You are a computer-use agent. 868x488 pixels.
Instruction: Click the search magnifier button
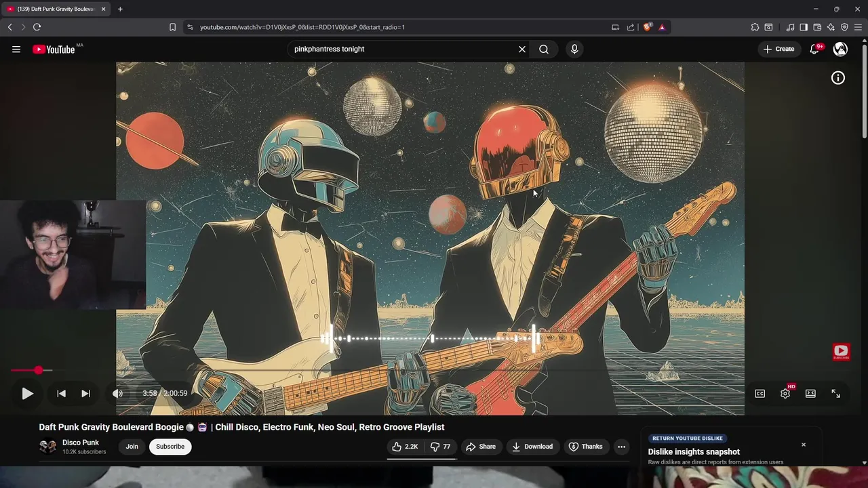click(x=544, y=49)
